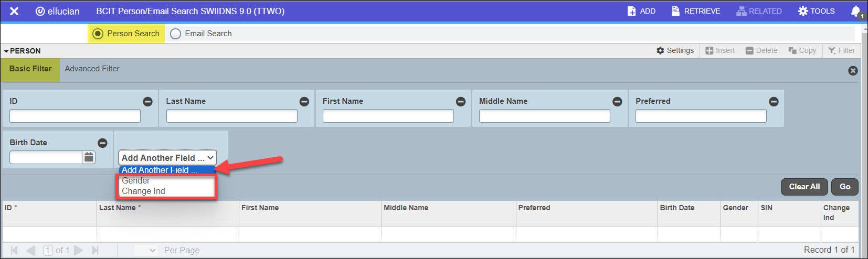Viewport: 868px width, 259px height.
Task: Open the Add Another Field dropdown
Action: click(x=167, y=158)
